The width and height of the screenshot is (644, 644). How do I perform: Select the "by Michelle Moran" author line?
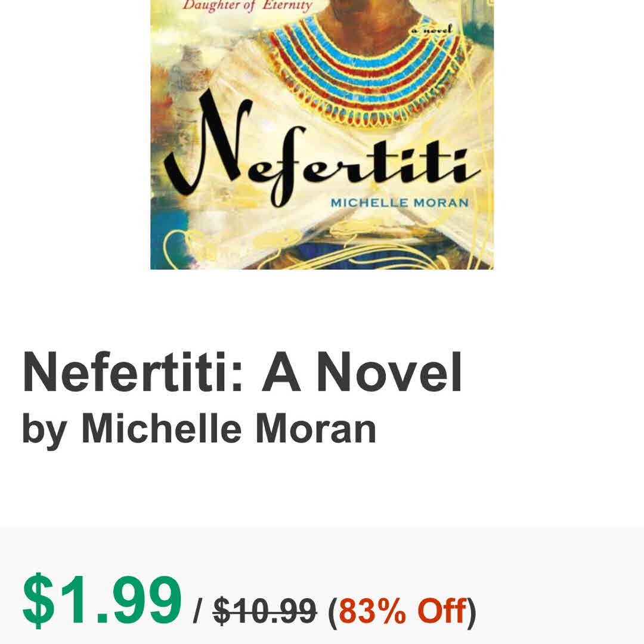(199, 428)
